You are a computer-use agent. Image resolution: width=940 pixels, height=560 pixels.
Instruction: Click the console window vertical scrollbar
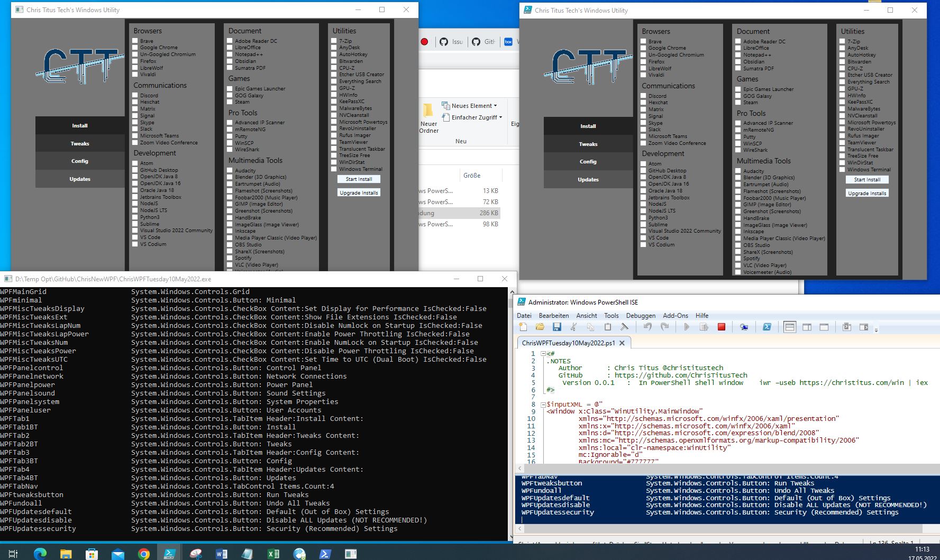click(512, 414)
